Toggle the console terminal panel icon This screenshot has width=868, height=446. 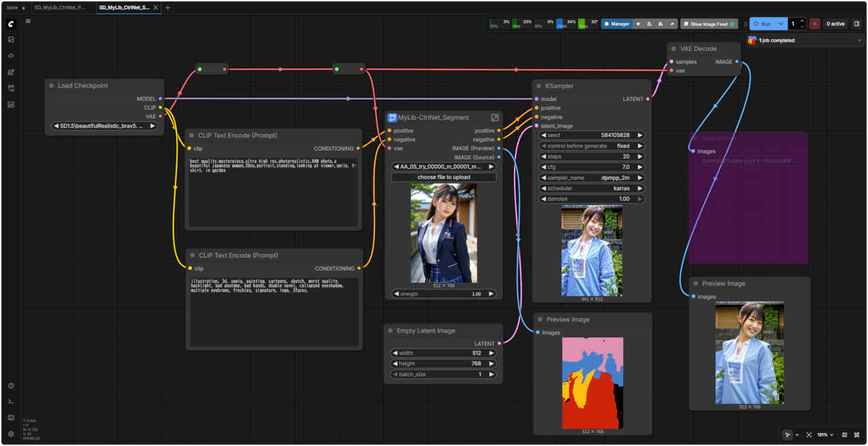tap(11, 402)
